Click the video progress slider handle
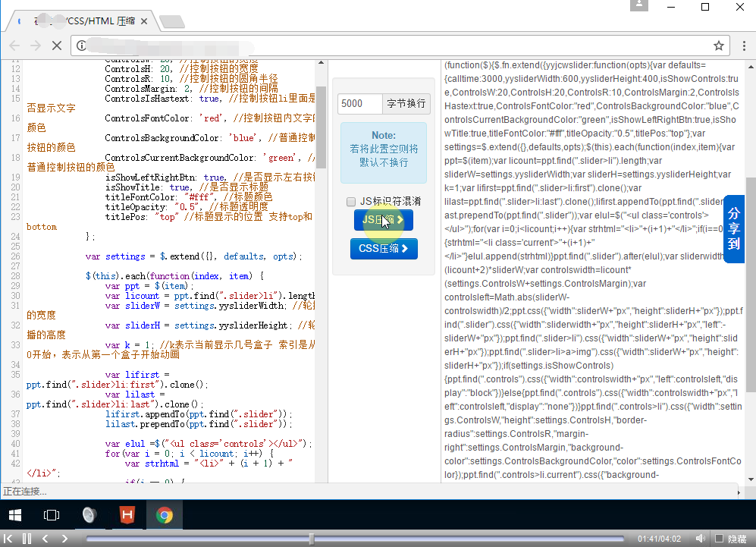 click(311, 539)
